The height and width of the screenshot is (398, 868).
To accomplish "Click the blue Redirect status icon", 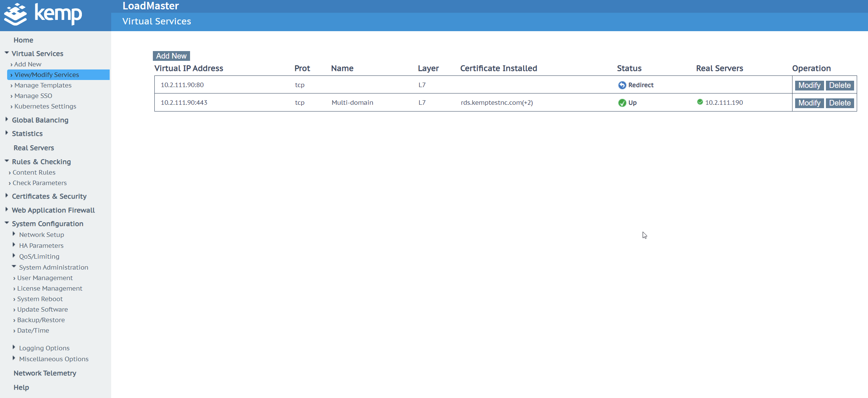I will coord(622,85).
